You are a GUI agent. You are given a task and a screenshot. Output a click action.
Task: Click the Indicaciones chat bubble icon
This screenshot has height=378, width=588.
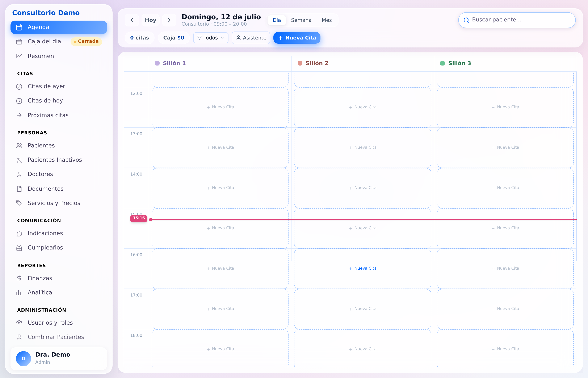[19, 234]
